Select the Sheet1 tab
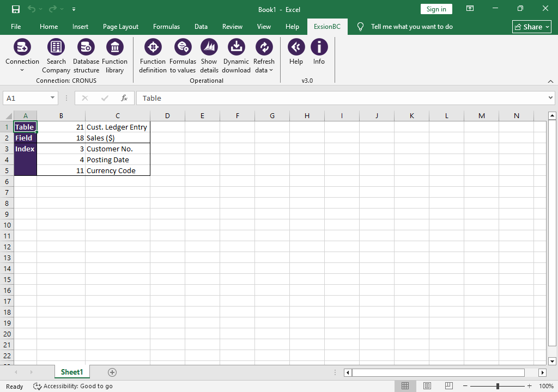Viewport: 558px width, 392px height. tap(72, 372)
